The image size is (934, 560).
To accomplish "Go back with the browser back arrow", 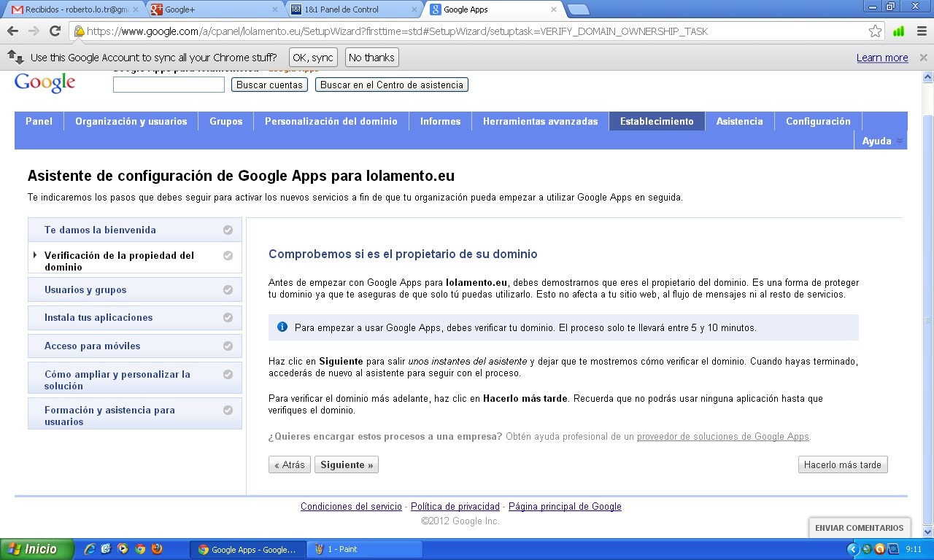I will (x=12, y=31).
